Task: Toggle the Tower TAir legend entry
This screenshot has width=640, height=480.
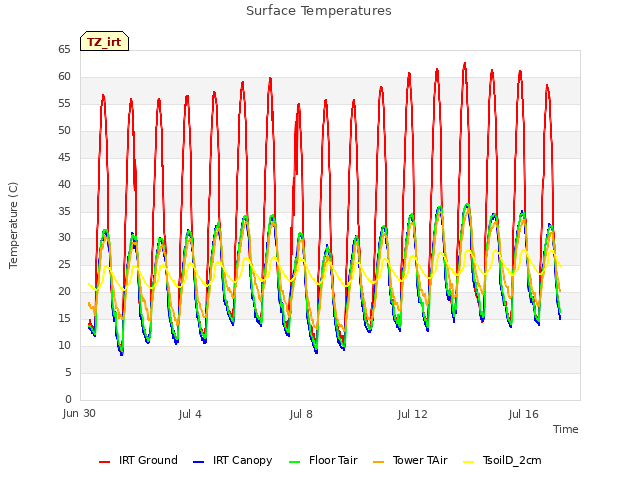Action: pos(410,460)
